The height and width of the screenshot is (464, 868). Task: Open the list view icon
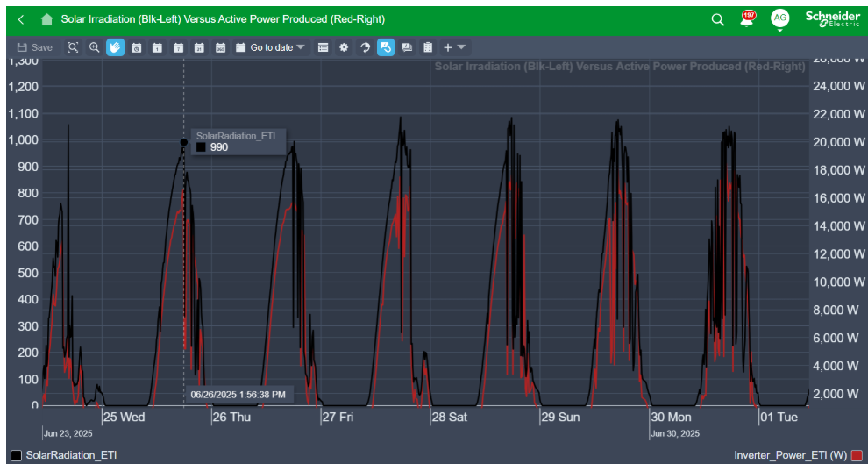(x=324, y=47)
